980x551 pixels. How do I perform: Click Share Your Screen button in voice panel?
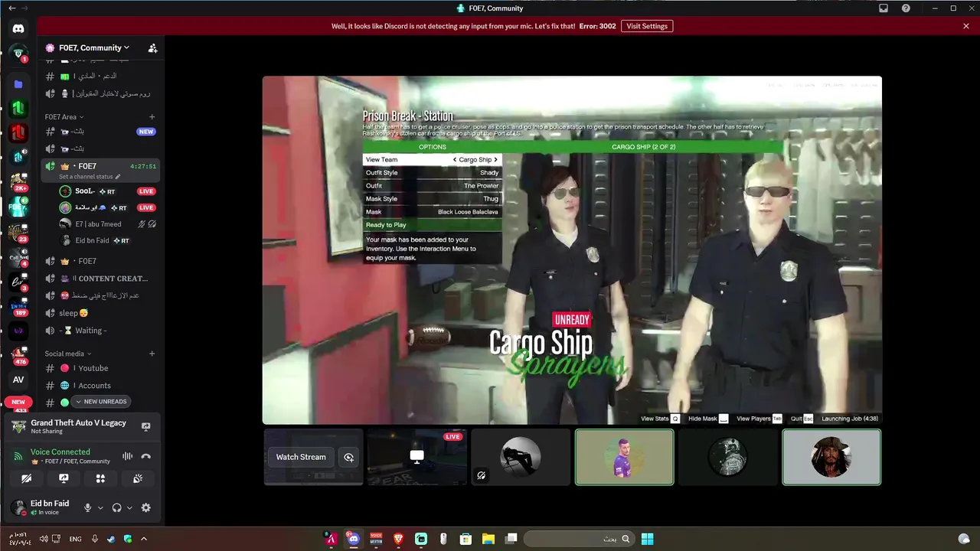[x=64, y=478]
